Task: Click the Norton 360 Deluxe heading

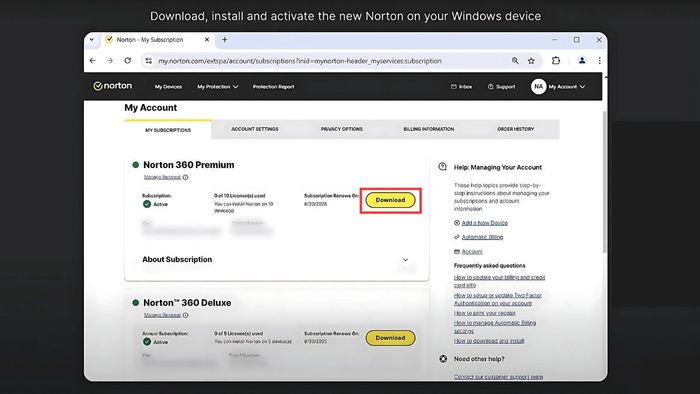Action: pos(187,303)
